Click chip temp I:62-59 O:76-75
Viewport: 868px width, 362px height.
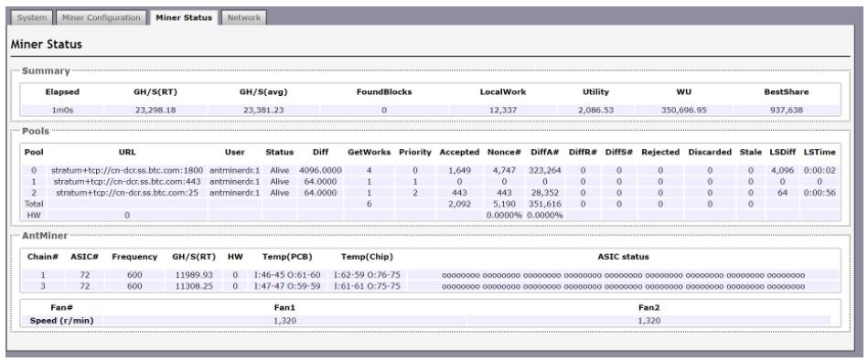[x=367, y=275]
